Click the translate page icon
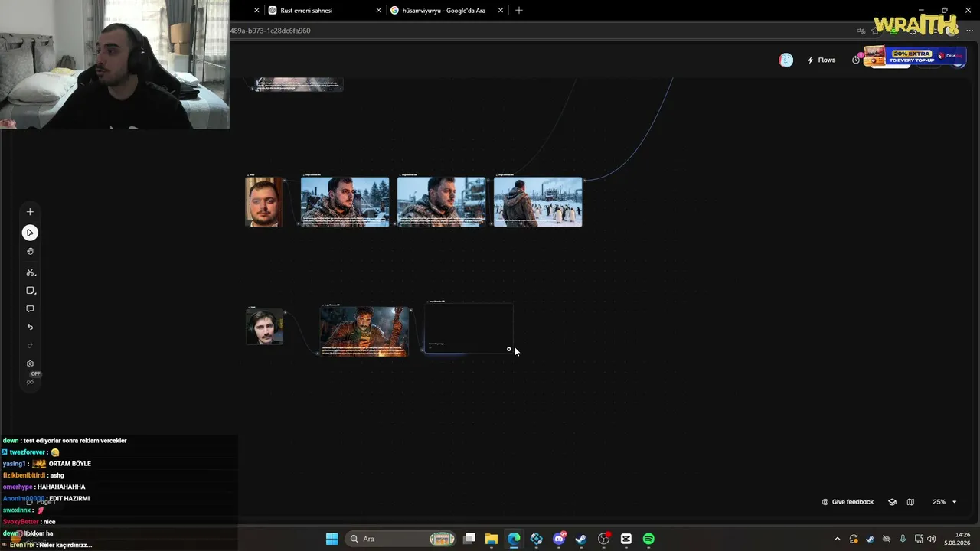This screenshot has height=551, width=980. coord(861,31)
